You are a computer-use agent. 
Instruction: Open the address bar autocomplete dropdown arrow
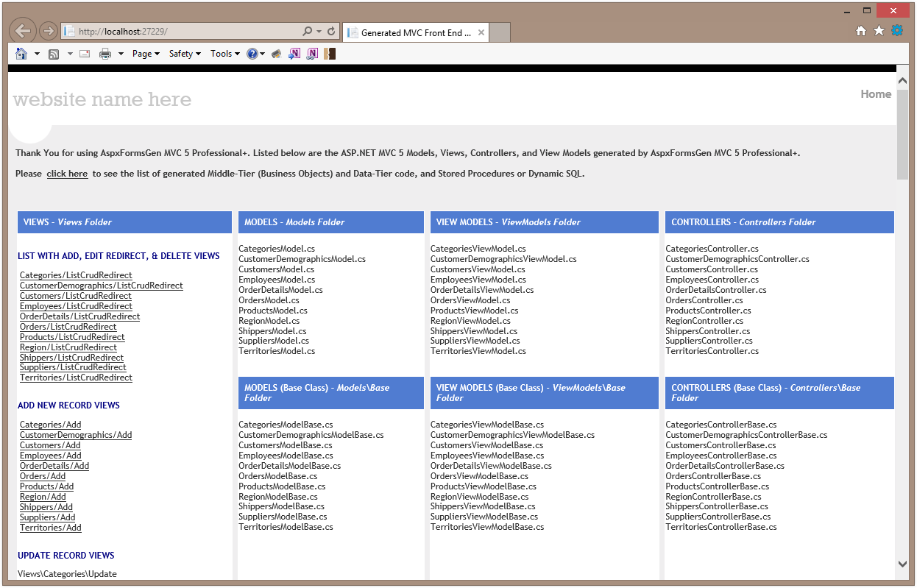(x=319, y=32)
